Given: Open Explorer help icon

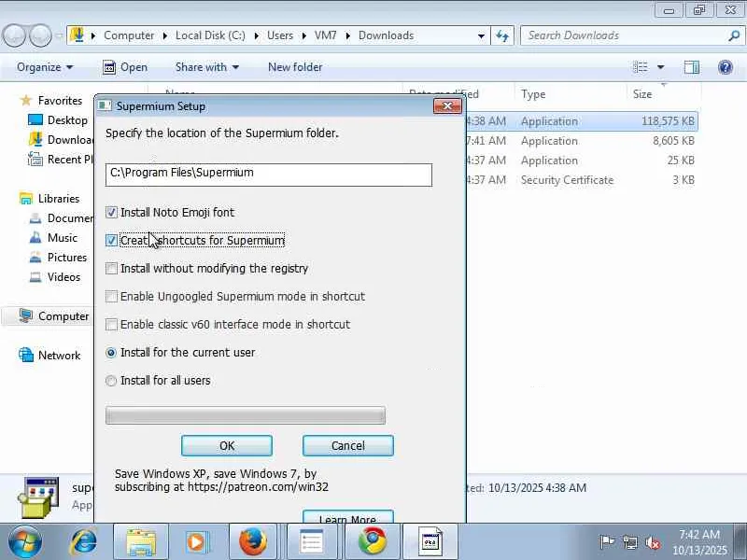Looking at the screenshot, I should pyautogui.click(x=726, y=67).
